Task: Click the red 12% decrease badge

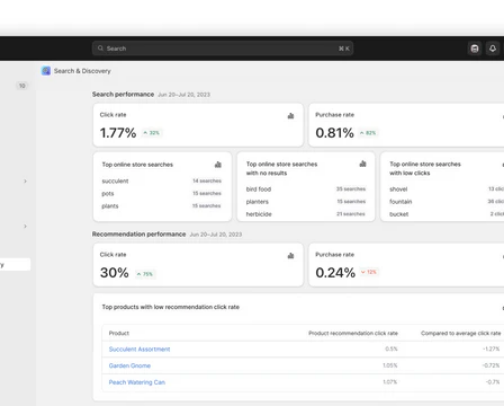Action: click(x=369, y=272)
